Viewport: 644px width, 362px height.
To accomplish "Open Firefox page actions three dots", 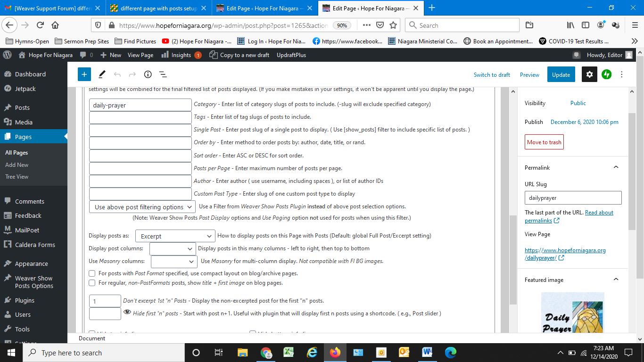I will tap(366, 25).
